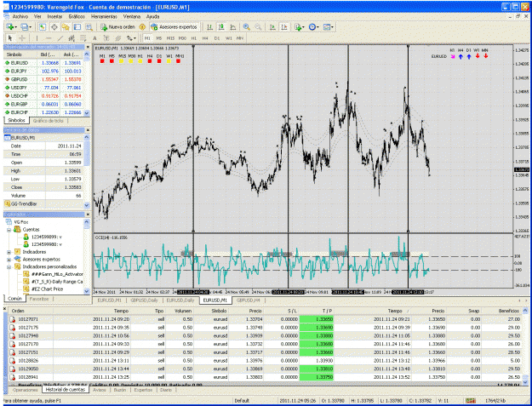This screenshot has width=532, height=406.
Task: Toggle the Terminal window toolbar icon
Action: point(77,27)
